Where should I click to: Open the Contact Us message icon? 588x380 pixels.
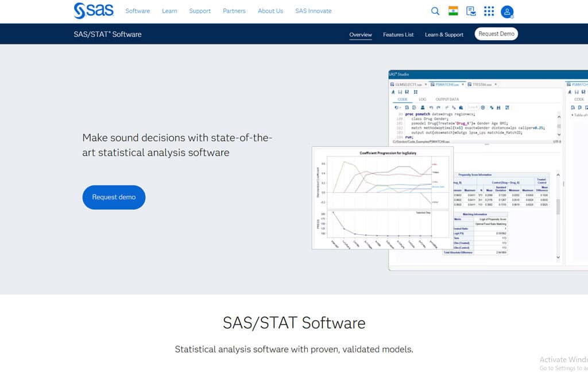(x=471, y=10)
